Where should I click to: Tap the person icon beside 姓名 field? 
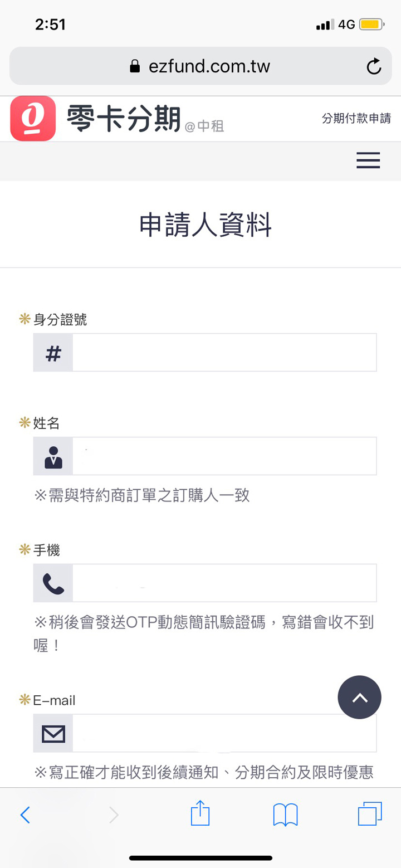click(x=53, y=456)
